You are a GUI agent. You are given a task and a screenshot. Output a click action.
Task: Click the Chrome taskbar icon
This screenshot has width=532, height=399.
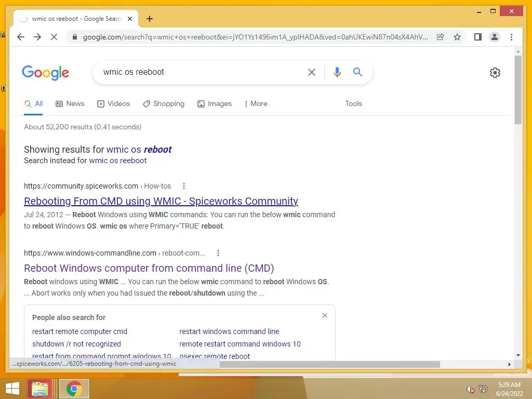74,389
